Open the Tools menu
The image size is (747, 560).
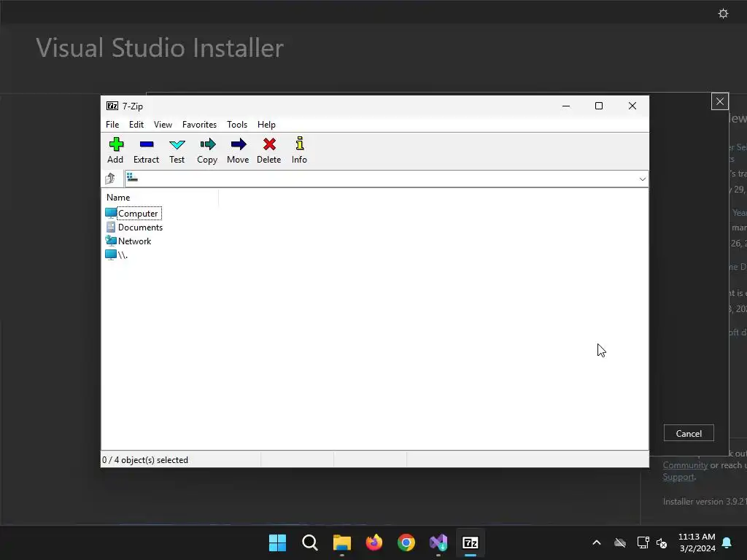[237, 124]
